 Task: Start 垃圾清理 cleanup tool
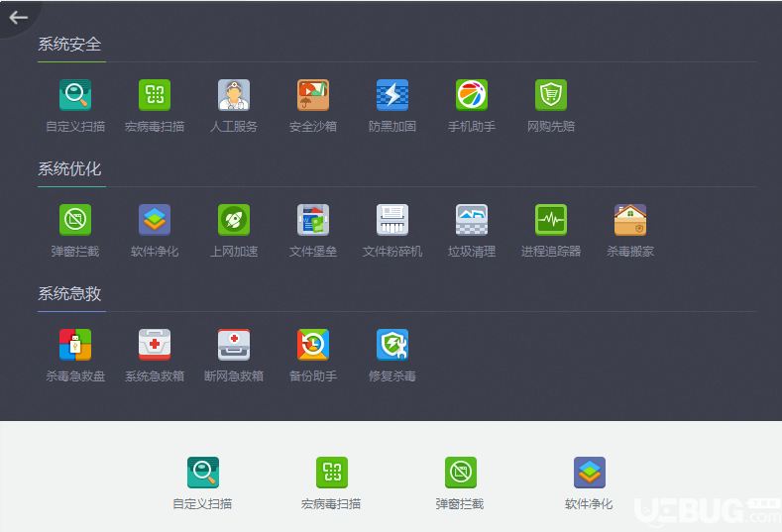(472, 219)
